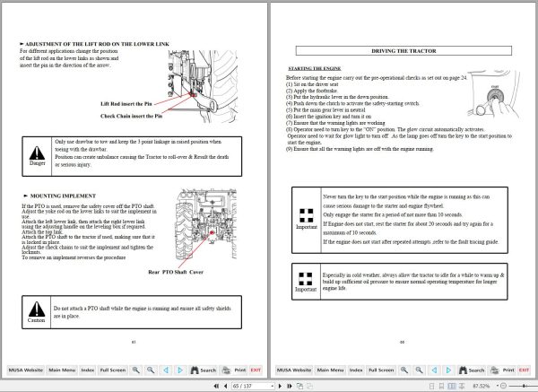Select single page layout icon
Image resolution: width=538 pixels, height=392 pixels.
pos(432,386)
